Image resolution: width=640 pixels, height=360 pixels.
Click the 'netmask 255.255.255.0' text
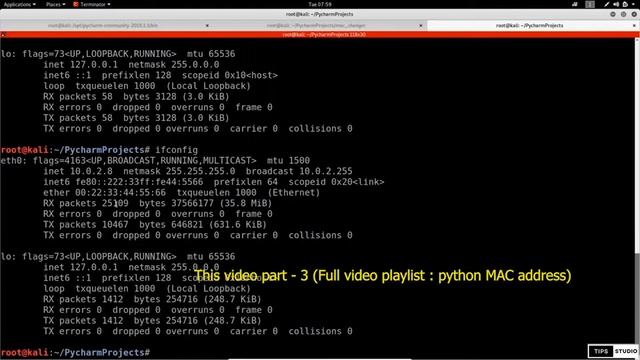(x=179, y=171)
